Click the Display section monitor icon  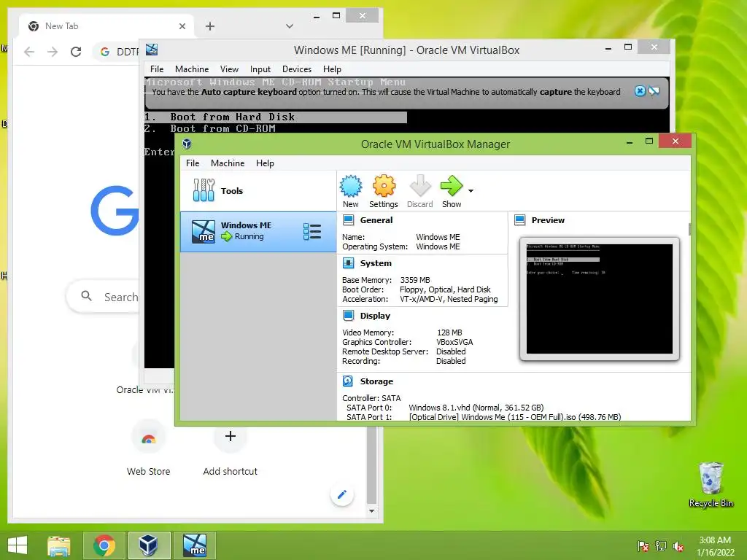point(349,316)
